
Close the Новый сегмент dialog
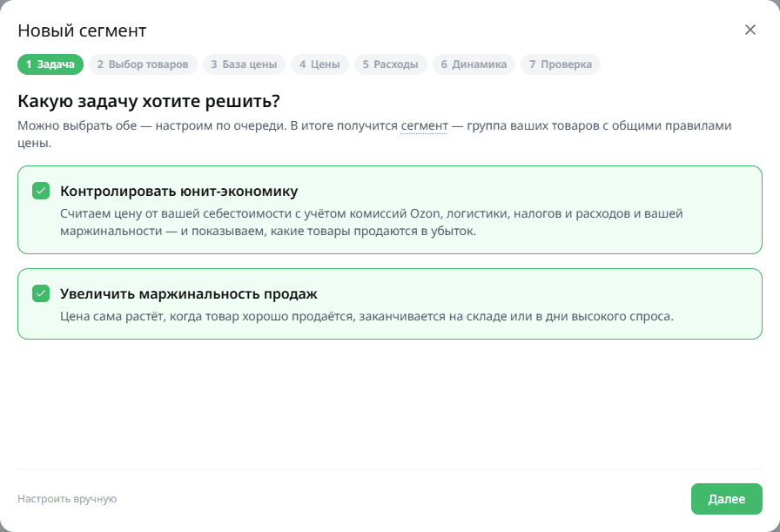coord(750,30)
